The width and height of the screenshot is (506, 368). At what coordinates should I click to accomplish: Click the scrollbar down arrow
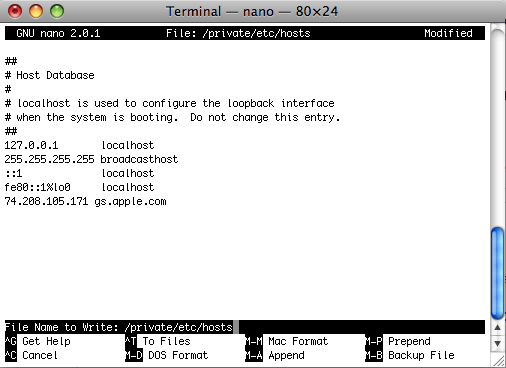point(497,343)
